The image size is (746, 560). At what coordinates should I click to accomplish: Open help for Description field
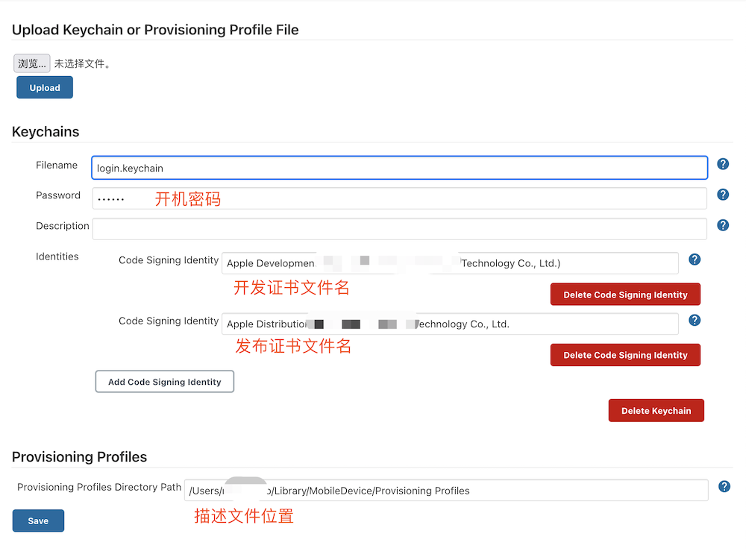pyautogui.click(x=723, y=225)
